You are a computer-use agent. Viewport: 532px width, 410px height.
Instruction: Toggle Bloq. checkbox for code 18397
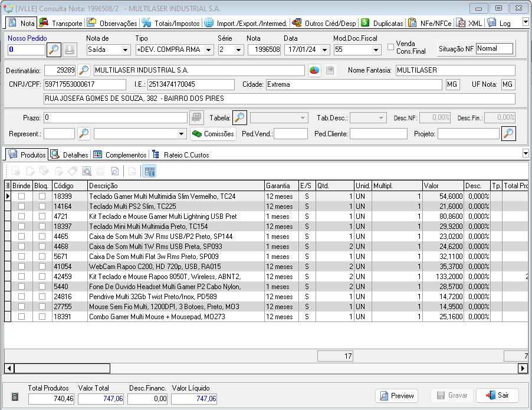pyautogui.click(x=42, y=226)
